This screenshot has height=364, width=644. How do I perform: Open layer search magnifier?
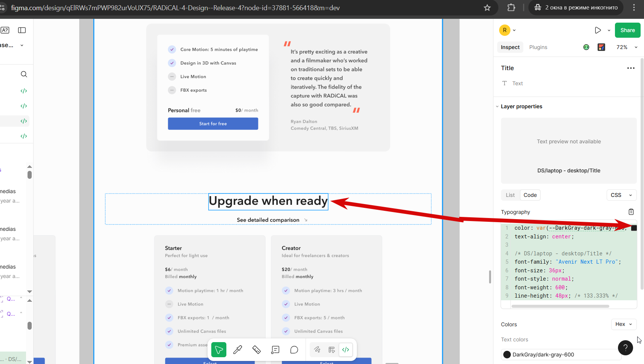24,74
